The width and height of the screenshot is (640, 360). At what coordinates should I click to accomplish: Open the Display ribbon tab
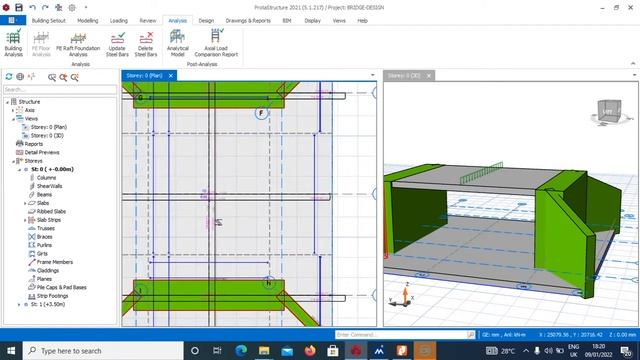(313, 20)
